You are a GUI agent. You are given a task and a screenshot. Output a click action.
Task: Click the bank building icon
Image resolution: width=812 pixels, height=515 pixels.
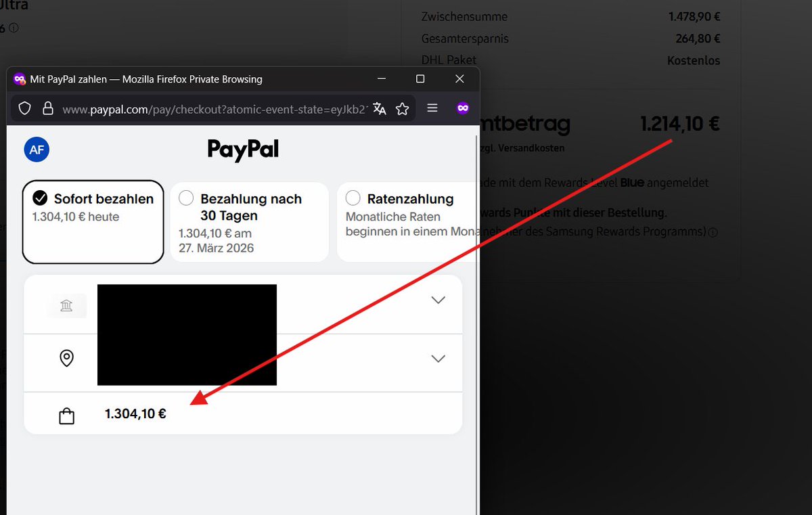(66, 307)
